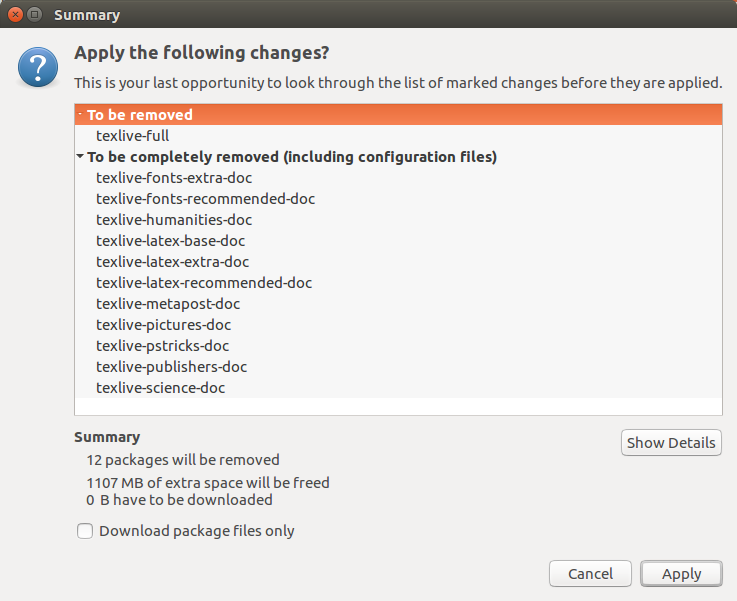Collapse To be completely removed group
The height and width of the screenshot is (601, 737).
coord(80,157)
